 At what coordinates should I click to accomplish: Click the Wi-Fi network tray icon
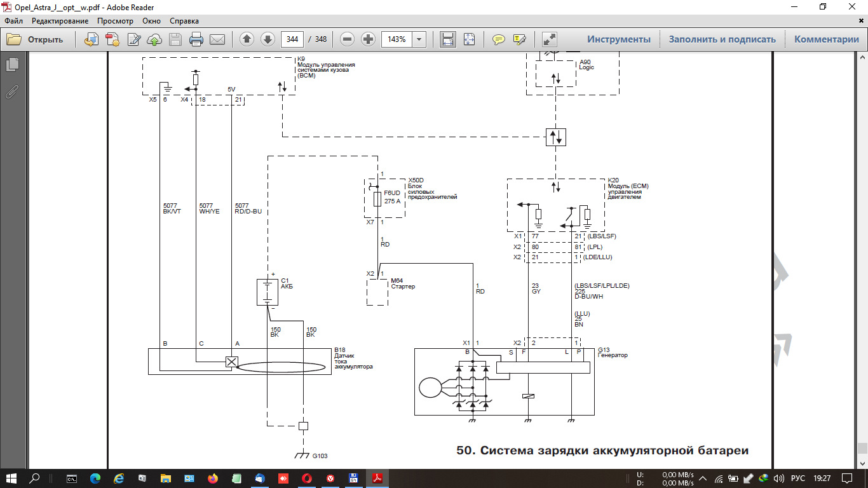pos(719,478)
